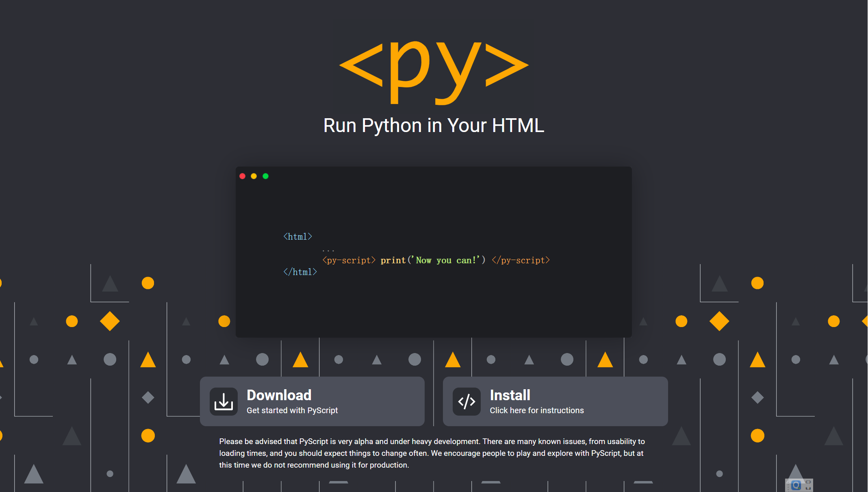Click the yellow dot in code window

click(254, 176)
